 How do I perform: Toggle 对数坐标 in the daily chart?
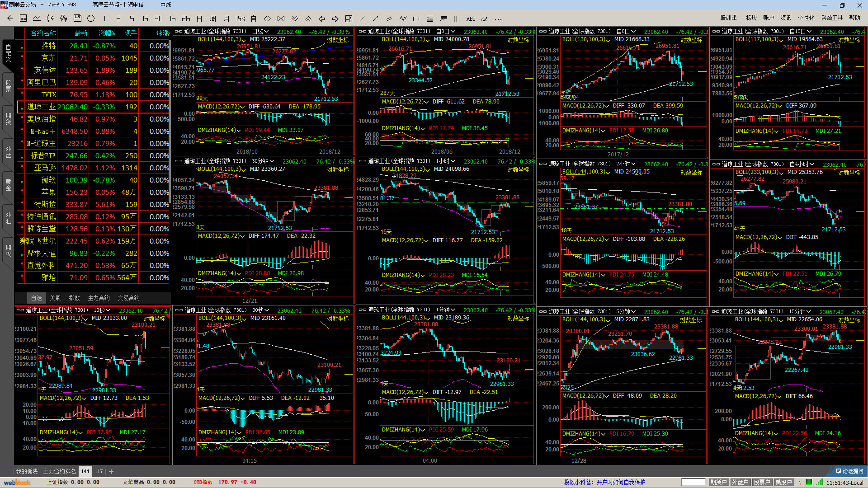coord(337,40)
